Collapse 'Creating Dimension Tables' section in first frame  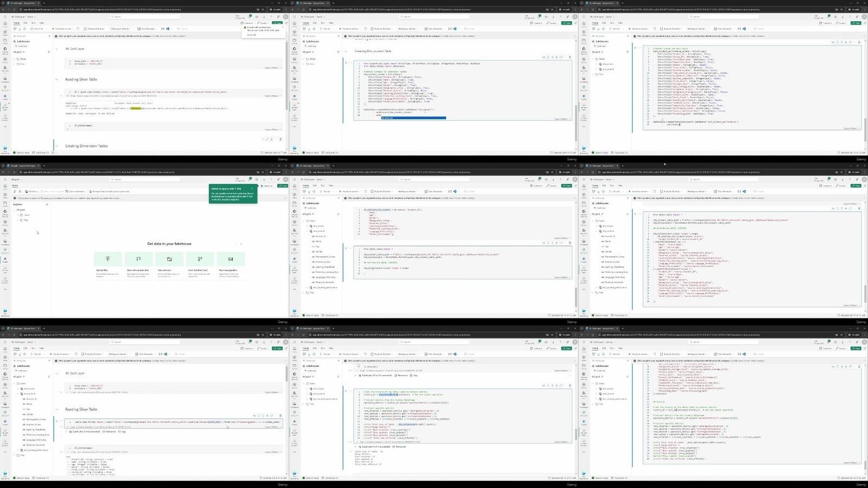pyautogui.click(x=56, y=146)
